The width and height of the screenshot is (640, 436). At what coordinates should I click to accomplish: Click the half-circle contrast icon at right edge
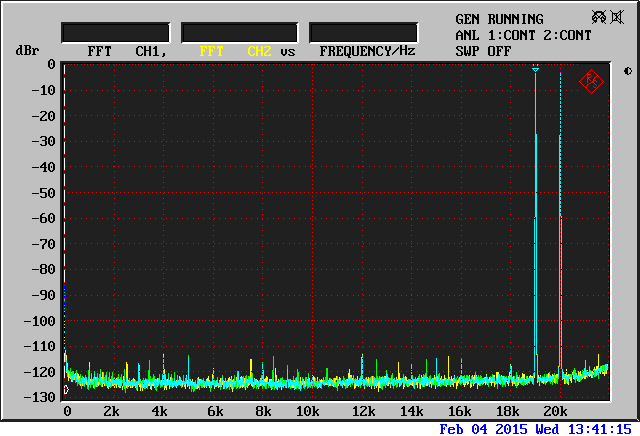[627, 71]
